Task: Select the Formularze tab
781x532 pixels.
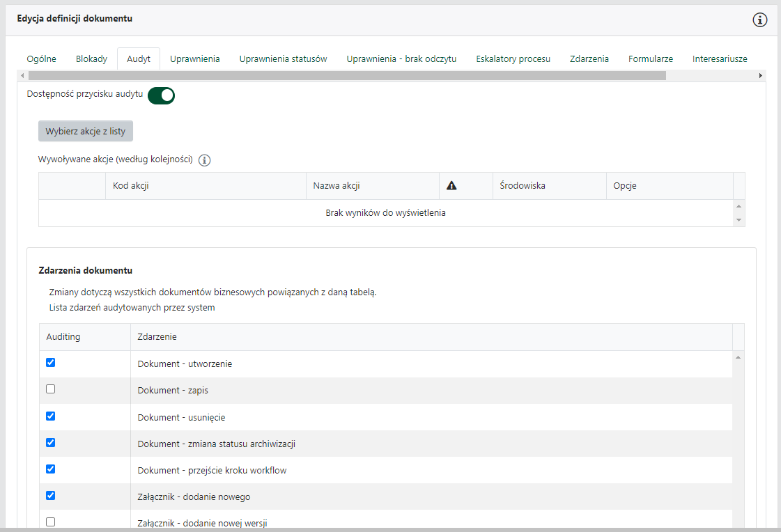Action: click(650, 59)
